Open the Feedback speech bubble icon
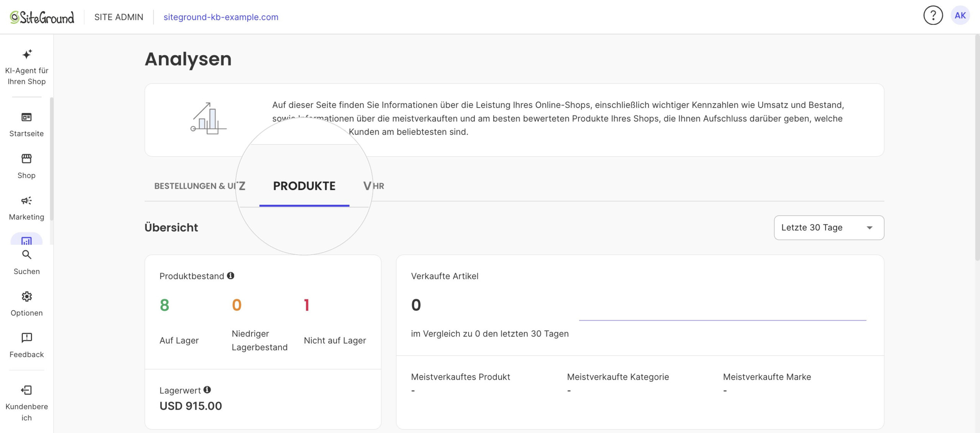This screenshot has width=980, height=433. [x=26, y=338]
